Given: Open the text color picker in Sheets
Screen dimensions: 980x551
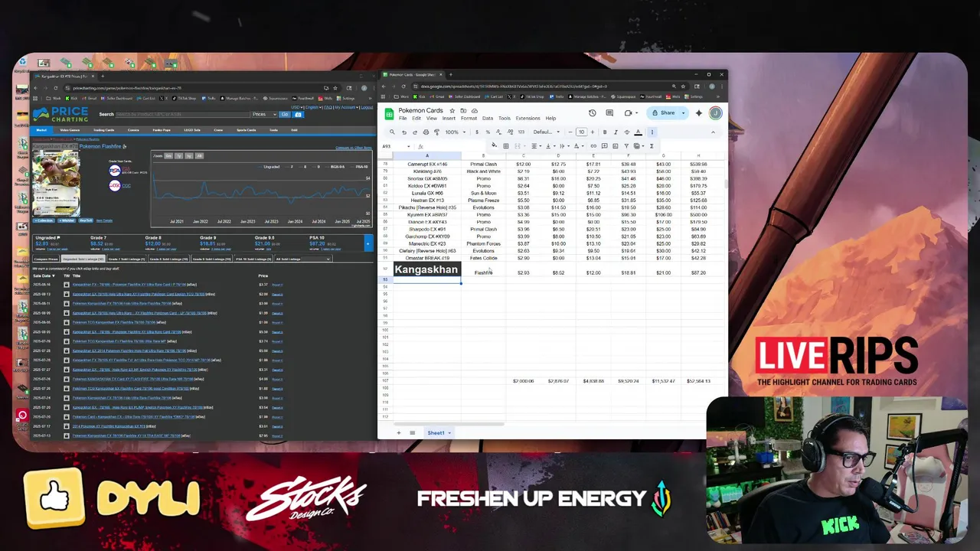Looking at the screenshot, I should click(x=639, y=132).
